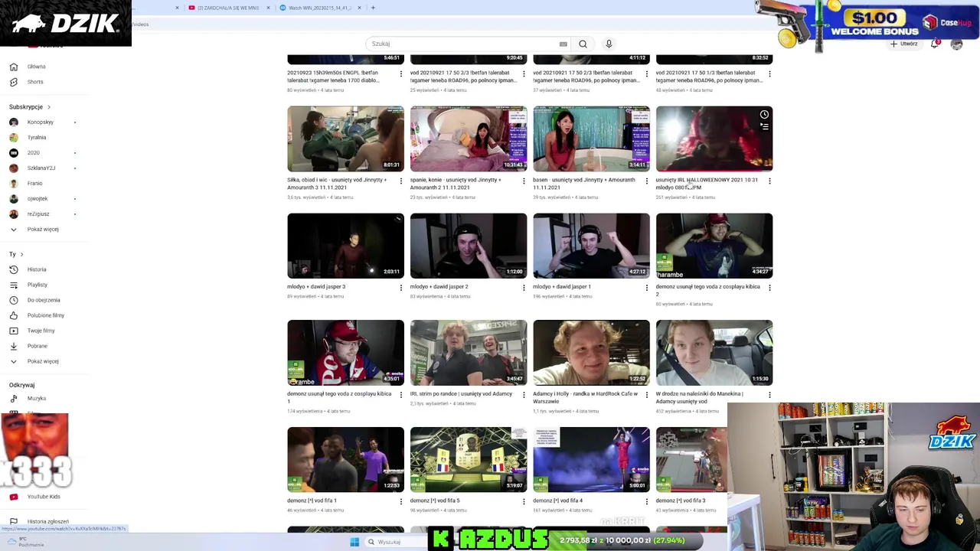Open options menu for demonz vod fifa 1
This screenshot has width=980, height=551.
[400, 502]
